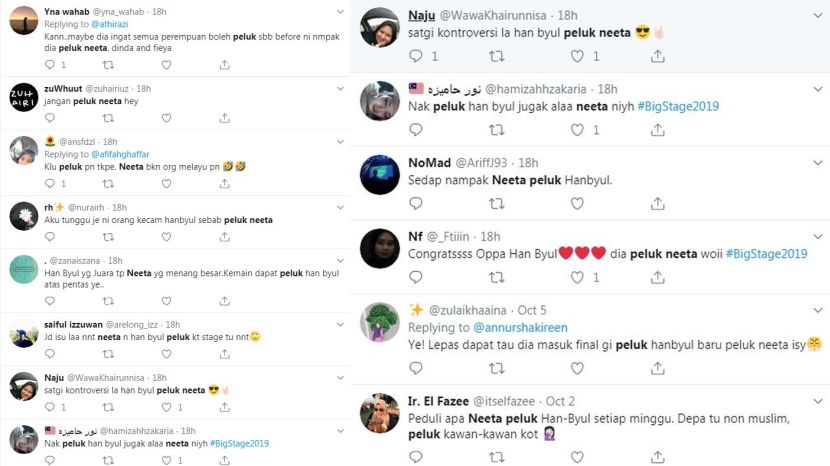The height and width of the screenshot is (466, 830).
Task: Retweet Nf's Congratssss Oppa Han Byul tweet
Action: point(497,277)
